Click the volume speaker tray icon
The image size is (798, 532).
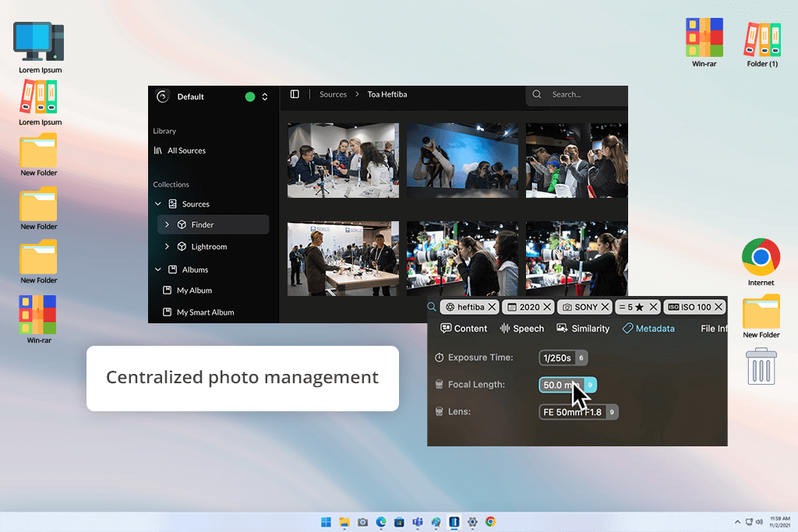pos(759,522)
